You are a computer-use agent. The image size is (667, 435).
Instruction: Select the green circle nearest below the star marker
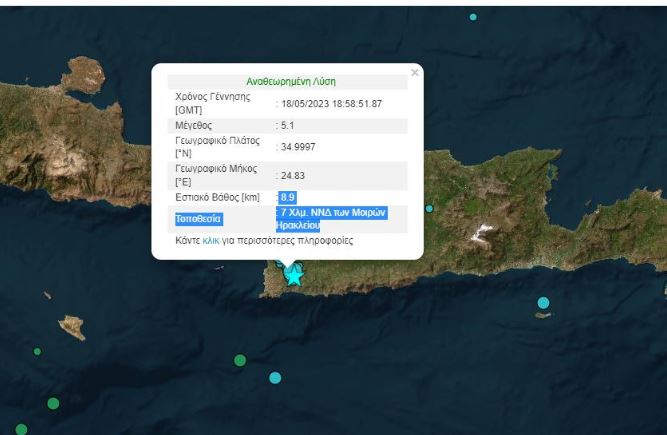240,360
